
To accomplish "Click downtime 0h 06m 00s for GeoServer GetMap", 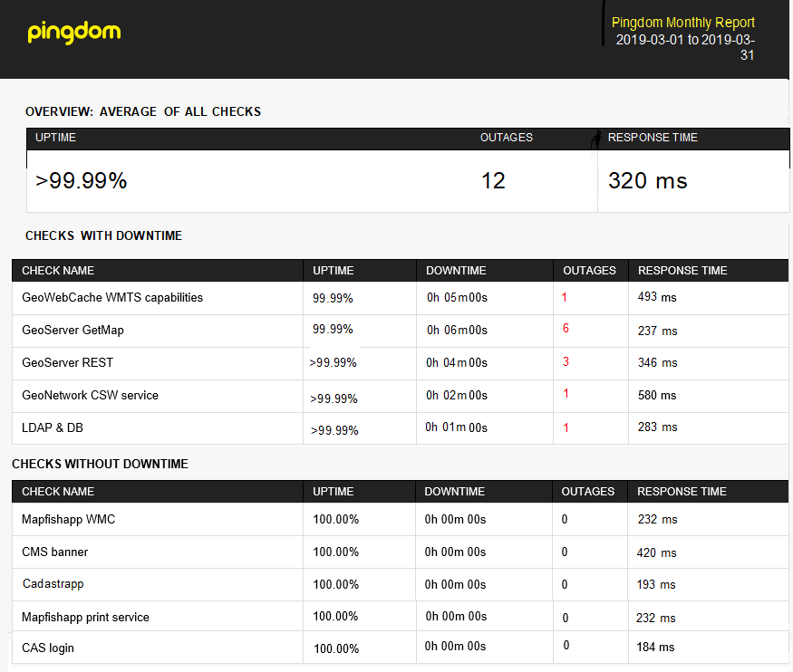I will tap(457, 330).
